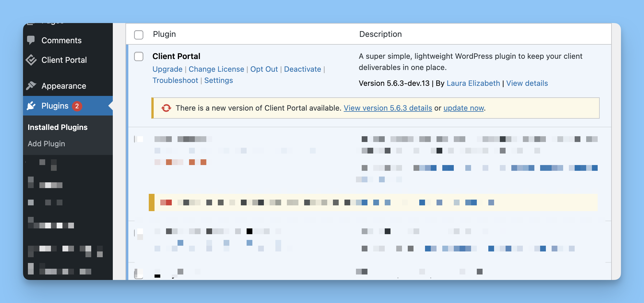Viewport: 644px width, 303px height.
Task: Click the plugin description starting 'A super simple'
Action: (470, 62)
